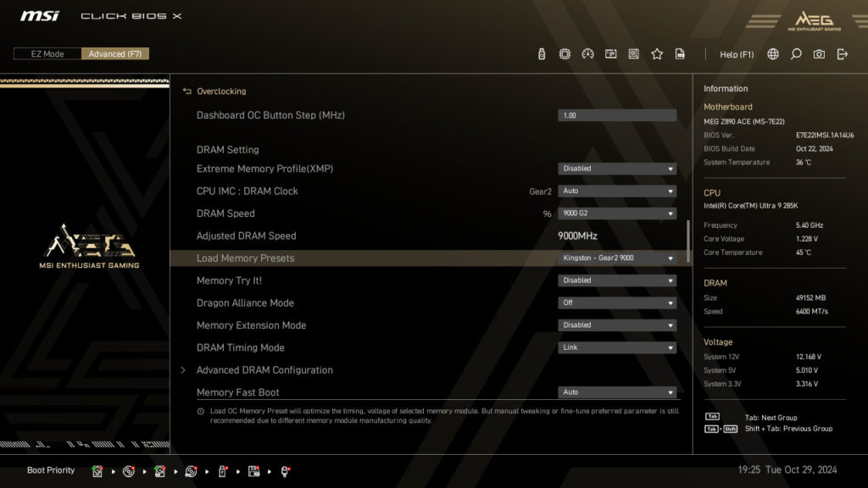Click the floppy disk icon in Boot Priority
Image resolution: width=868 pixels, height=488 pixels.
point(253,471)
